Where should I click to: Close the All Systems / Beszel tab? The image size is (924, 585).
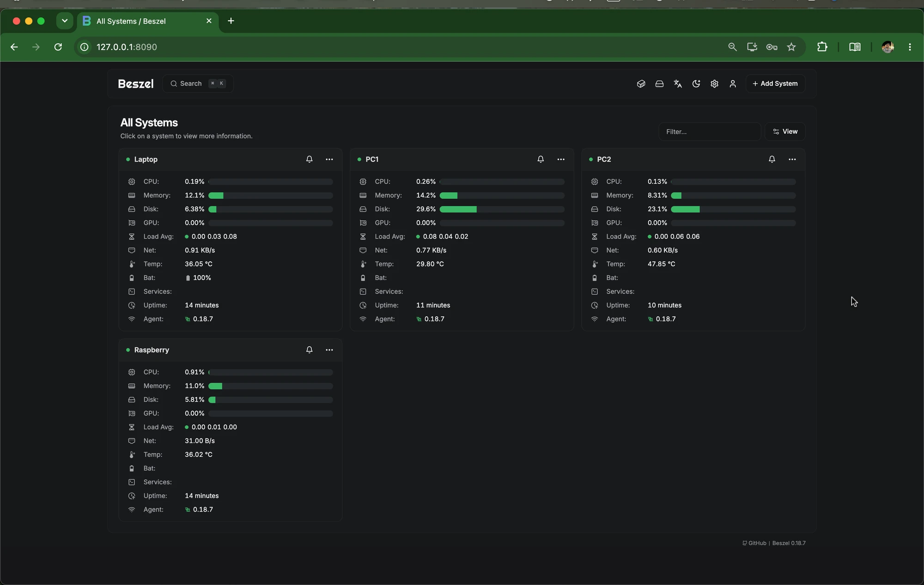coord(209,21)
